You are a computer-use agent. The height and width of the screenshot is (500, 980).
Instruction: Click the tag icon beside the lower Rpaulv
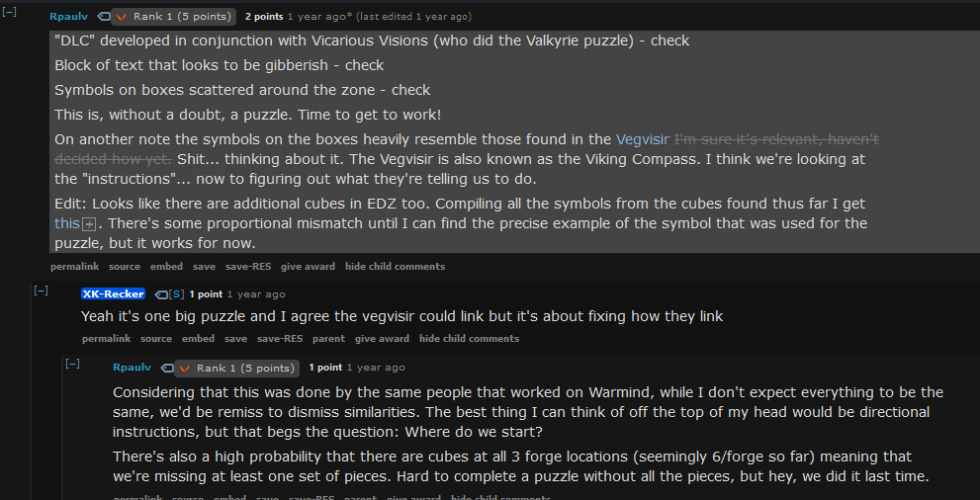[x=161, y=368]
